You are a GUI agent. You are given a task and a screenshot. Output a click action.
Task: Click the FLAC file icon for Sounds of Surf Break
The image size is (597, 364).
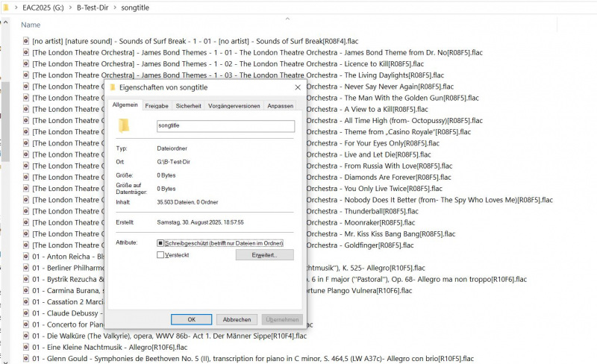tap(26, 41)
